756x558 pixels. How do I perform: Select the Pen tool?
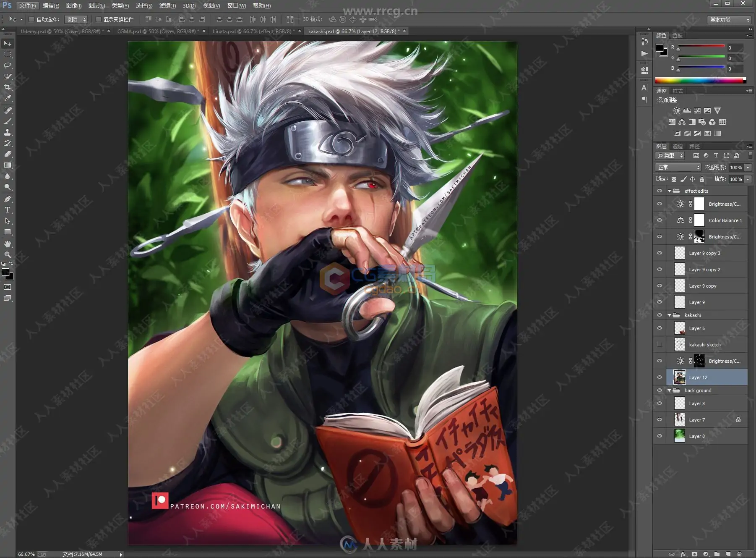coord(8,199)
